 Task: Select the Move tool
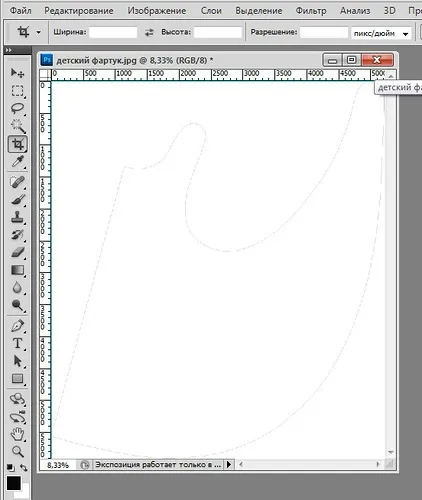click(17, 73)
